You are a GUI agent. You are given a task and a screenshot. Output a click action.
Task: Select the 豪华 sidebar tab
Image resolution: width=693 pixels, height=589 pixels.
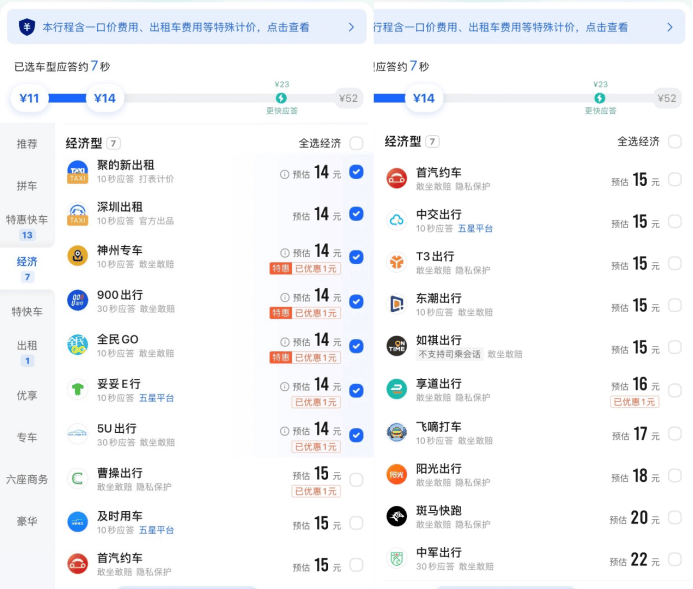27,521
